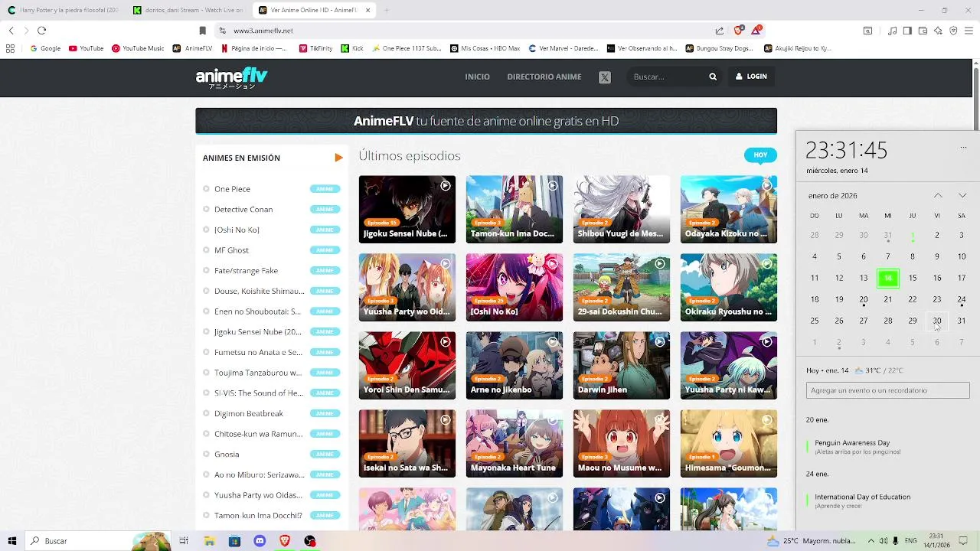The height and width of the screenshot is (551, 980).
Task: Click the blue HOY button
Action: (x=760, y=155)
